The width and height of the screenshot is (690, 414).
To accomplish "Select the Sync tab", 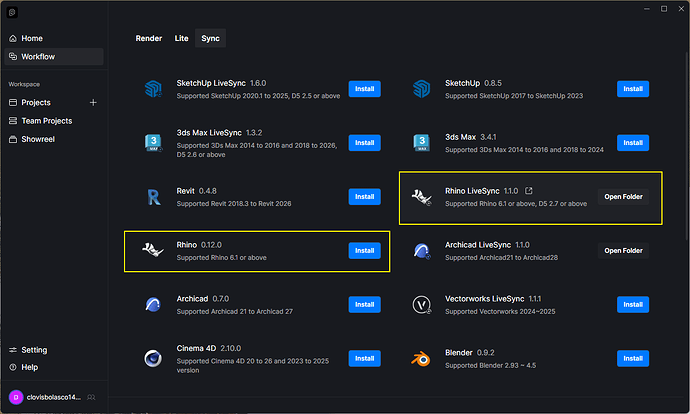I will point(210,38).
